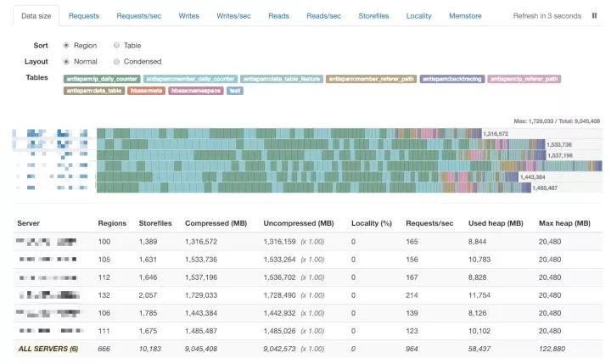The height and width of the screenshot is (364, 611).
Task: Click the hbase:meta table tag
Action: (147, 90)
